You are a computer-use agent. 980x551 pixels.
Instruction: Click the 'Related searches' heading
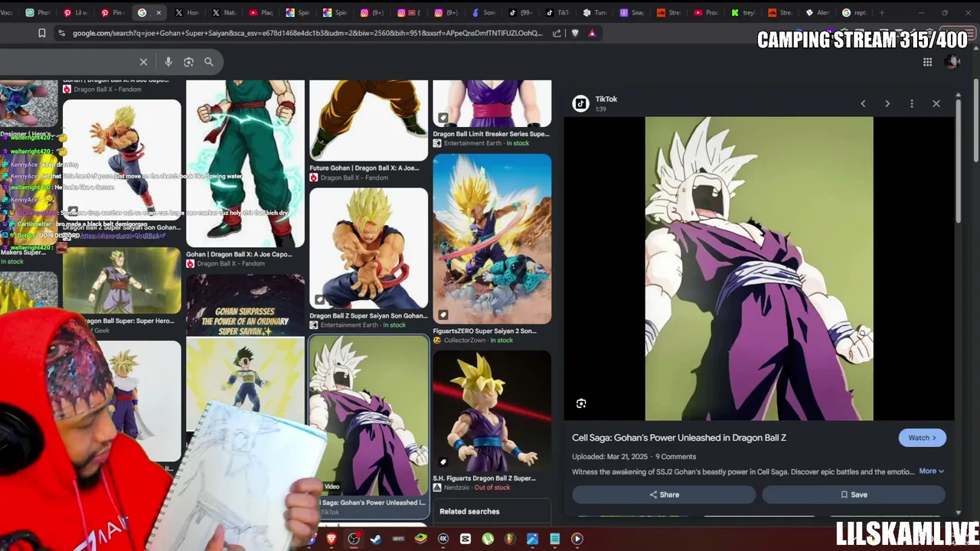point(469,511)
